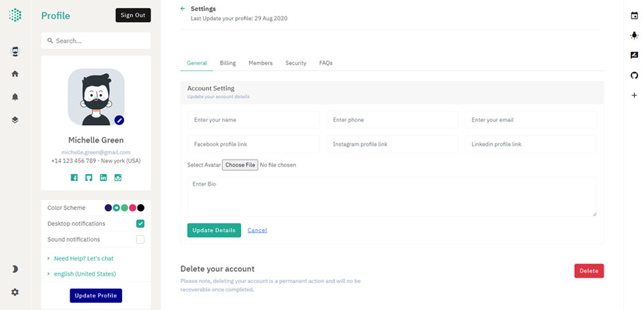Screen dimensions: 644x310
Task: Open the user avatar icon in left sidebar
Action: coord(15,51)
